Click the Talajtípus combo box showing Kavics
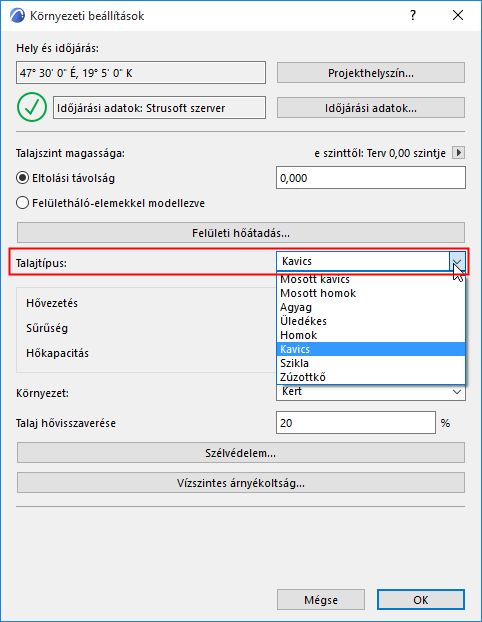Image resolution: width=482 pixels, height=622 pixels. pyautogui.click(x=371, y=261)
